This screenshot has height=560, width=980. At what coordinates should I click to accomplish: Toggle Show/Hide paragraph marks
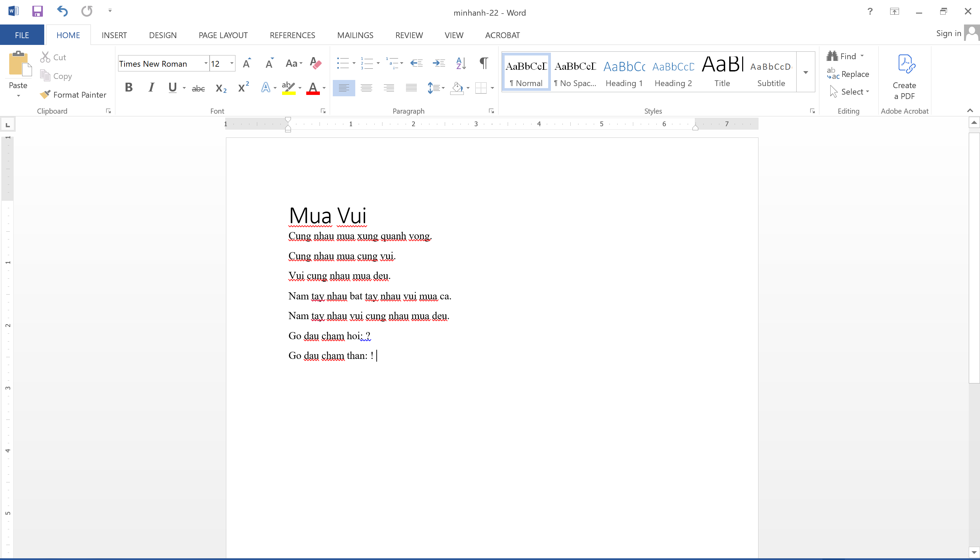point(484,63)
